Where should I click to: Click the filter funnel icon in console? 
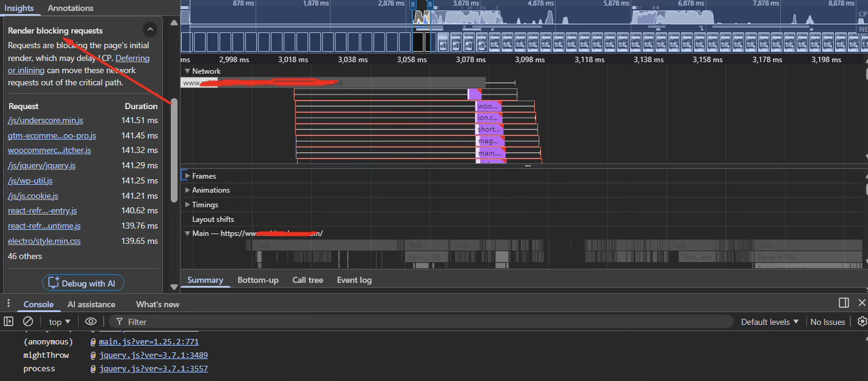(120, 322)
